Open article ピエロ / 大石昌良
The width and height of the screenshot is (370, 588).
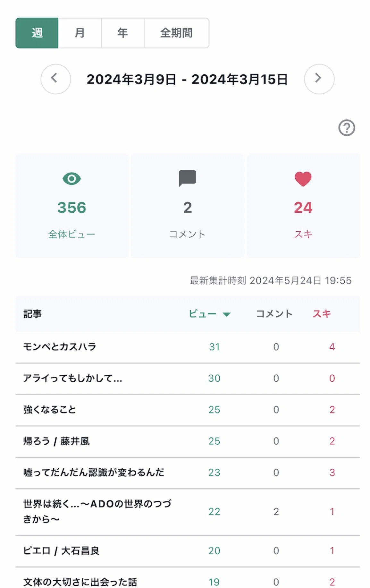(61, 551)
